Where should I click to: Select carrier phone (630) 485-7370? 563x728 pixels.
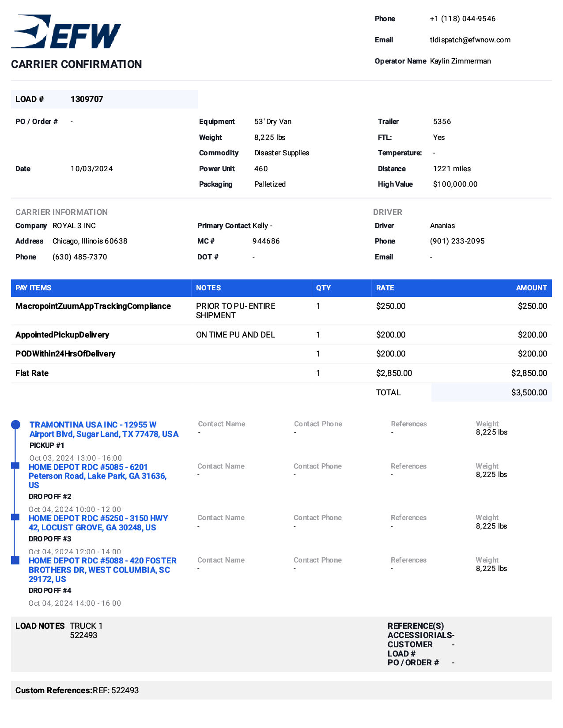click(x=80, y=257)
